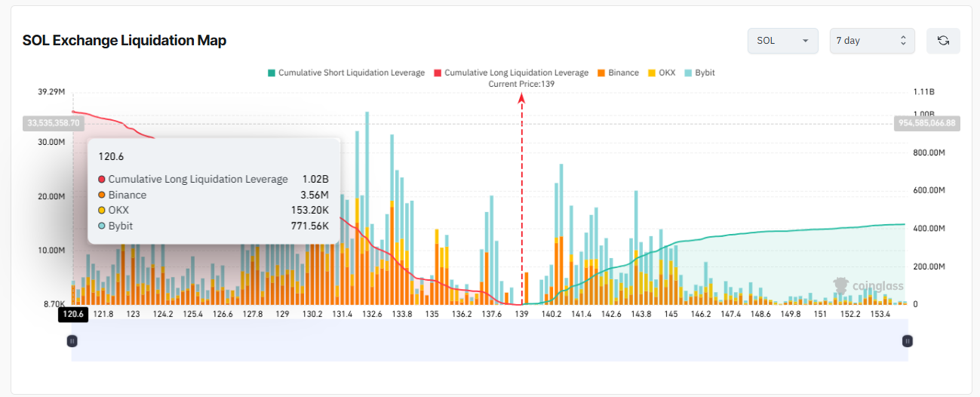Image resolution: width=980 pixels, height=397 pixels.
Task: Click the SOL Exchange Liquidation Map title
Action: tap(124, 41)
